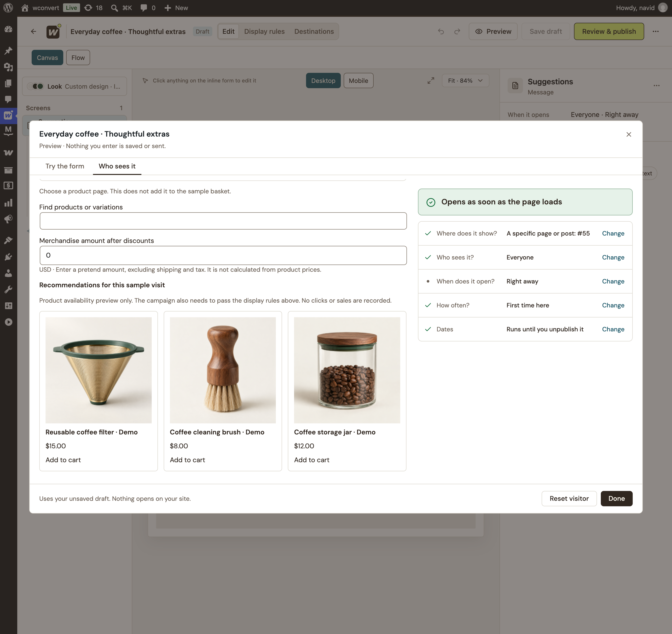
Task: Click the updates icon showing 18
Action: pyautogui.click(x=93, y=8)
